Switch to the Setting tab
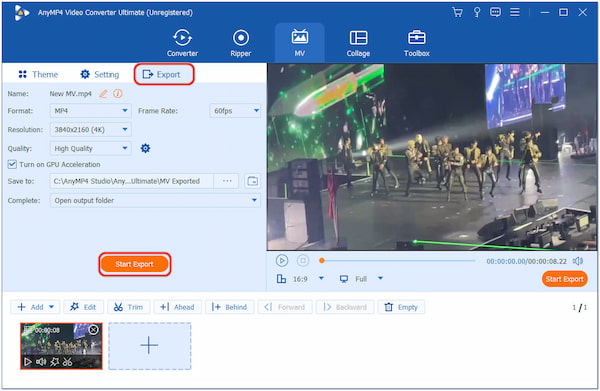600x391 pixels. tap(99, 74)
